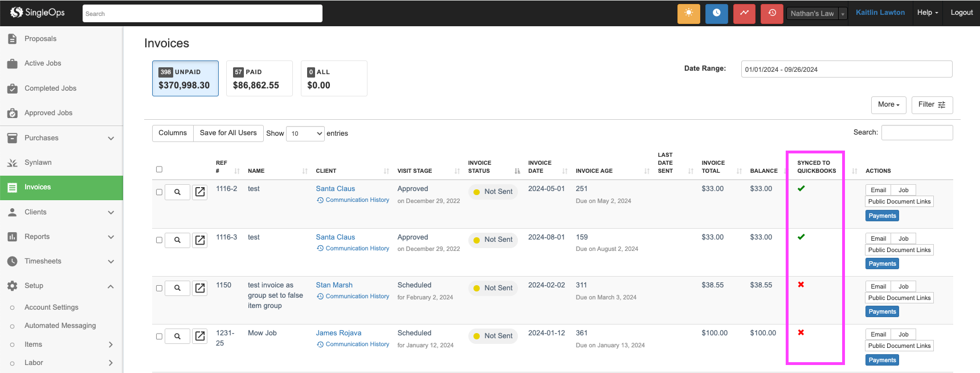
Task: Open the blue clock icon button
Action: 716,13
